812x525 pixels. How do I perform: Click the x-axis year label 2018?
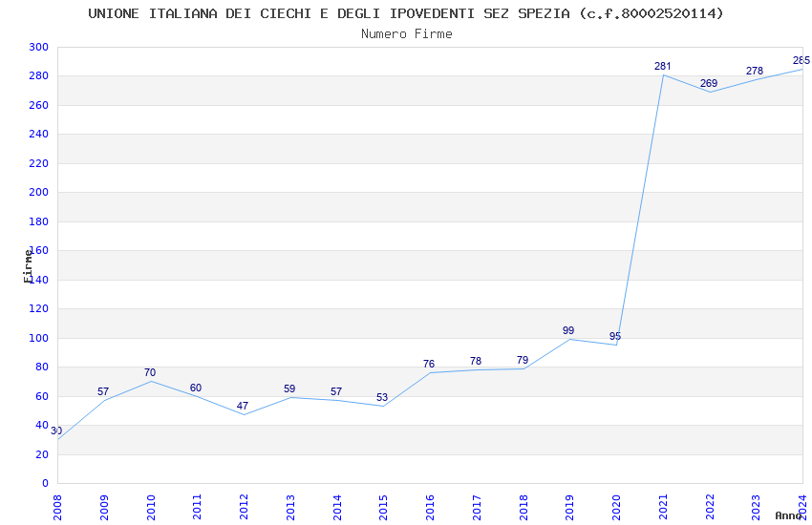524,507
